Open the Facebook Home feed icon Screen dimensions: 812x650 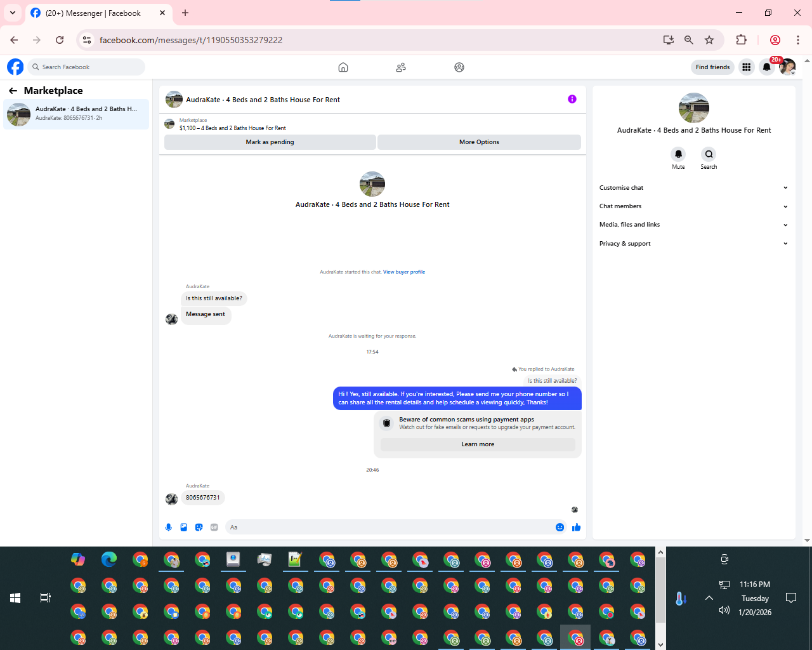click(343, 67)
